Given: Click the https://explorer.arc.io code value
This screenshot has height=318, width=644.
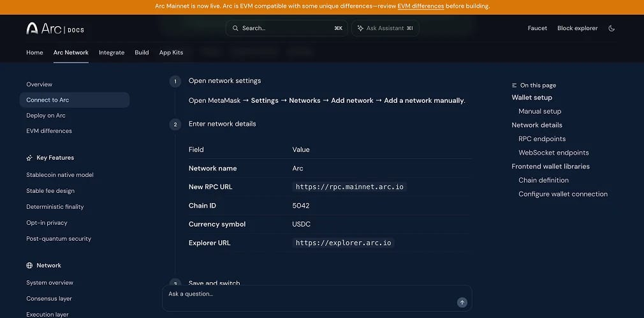Looking at the screenshot, I should pos(343,243).
